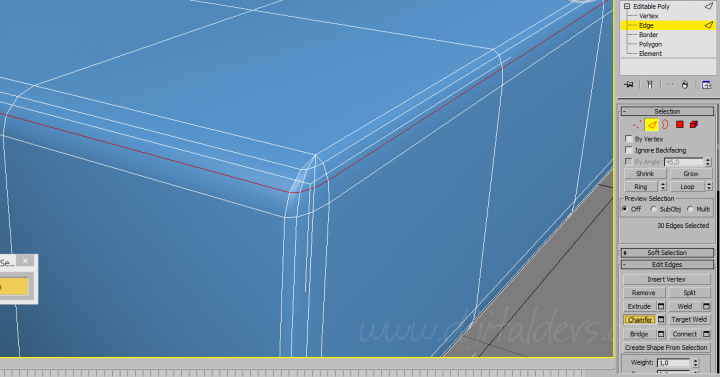Select Element level in modifier stack

coord(650,54)
